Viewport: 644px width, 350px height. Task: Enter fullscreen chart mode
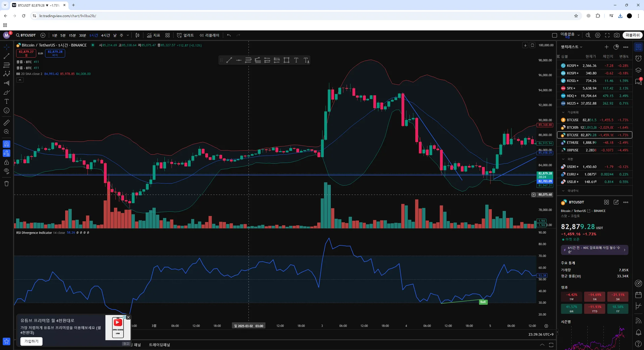[x=607, y=35]
